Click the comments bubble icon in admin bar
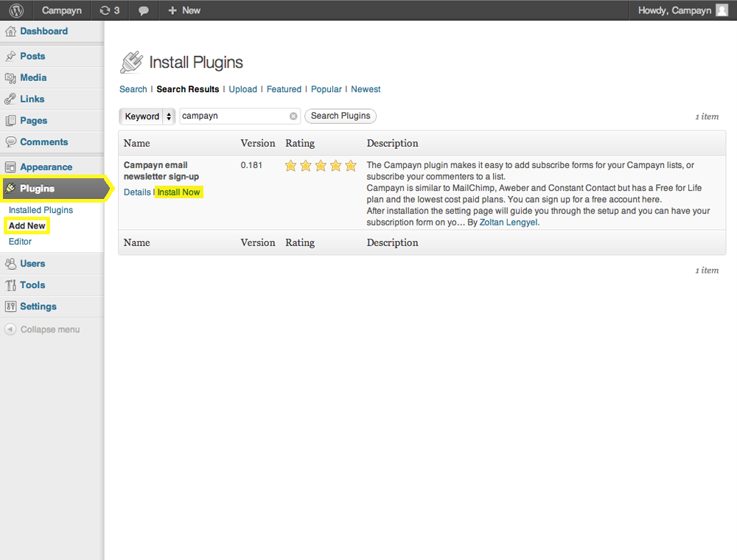737x560 pixels. (x=144, y=10)
